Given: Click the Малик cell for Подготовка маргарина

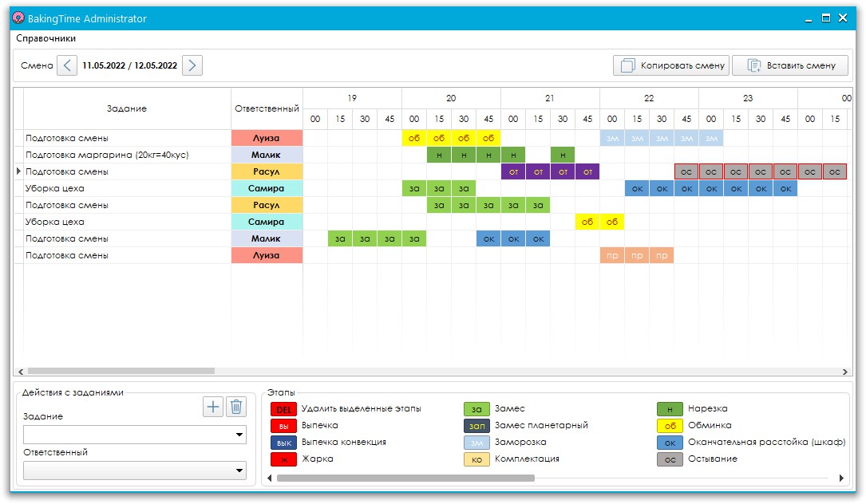Looking at the screenshot, I should (x=267, y=155).
